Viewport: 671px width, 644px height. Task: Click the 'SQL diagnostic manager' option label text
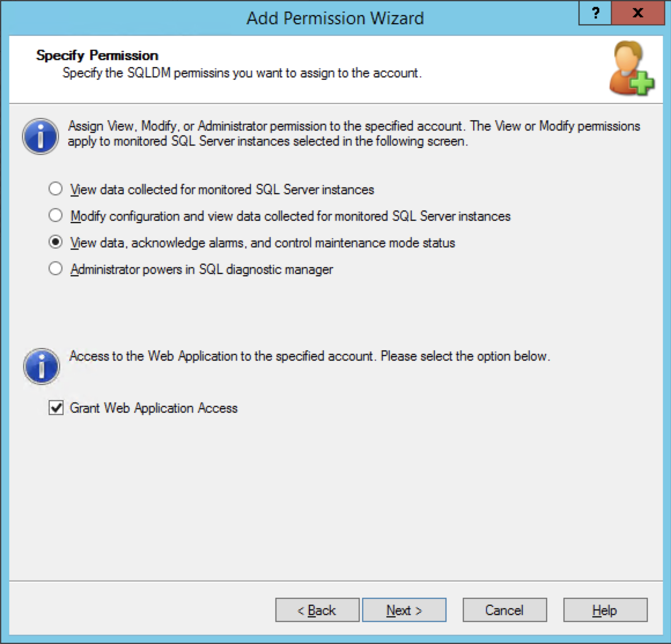266,269
